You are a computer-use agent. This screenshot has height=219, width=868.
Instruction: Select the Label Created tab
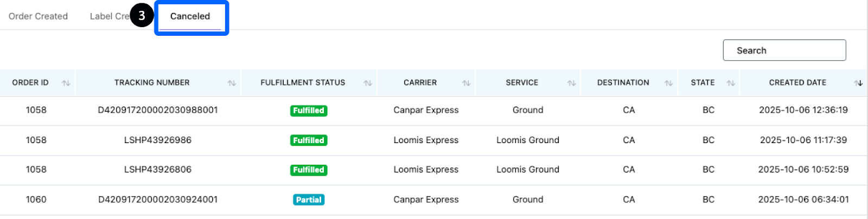(x=108, y=16)
